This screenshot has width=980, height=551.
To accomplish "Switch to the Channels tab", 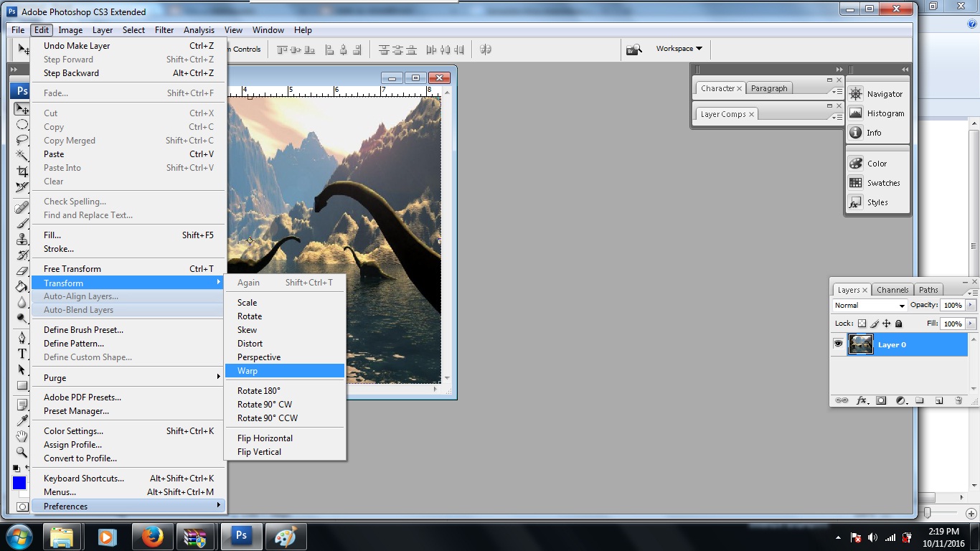I will 892,290.
